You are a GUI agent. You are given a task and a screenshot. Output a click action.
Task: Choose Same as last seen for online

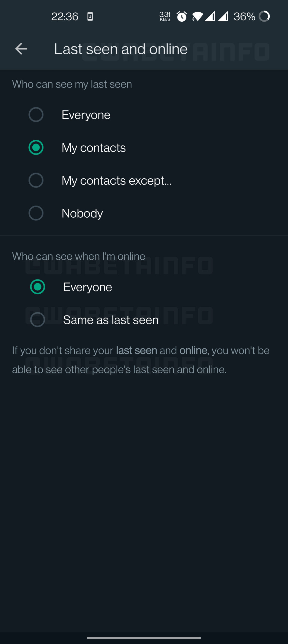[x=37, y=320]
